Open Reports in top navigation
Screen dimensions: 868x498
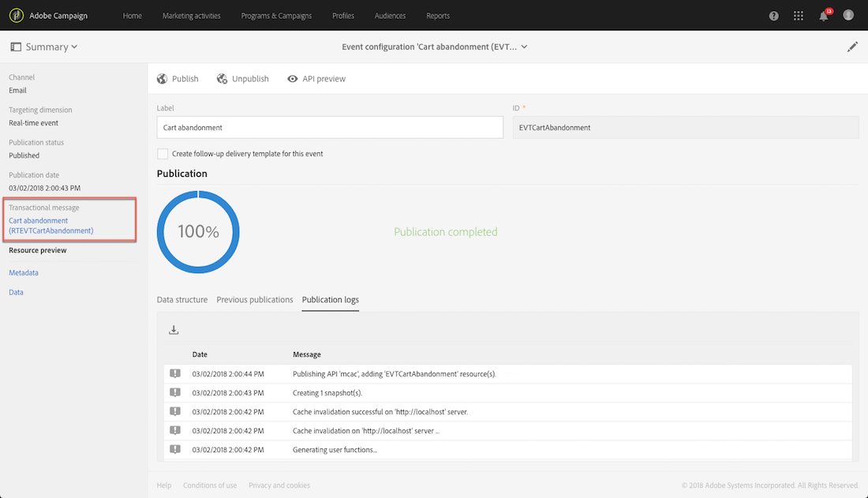(x=438, y=16)
